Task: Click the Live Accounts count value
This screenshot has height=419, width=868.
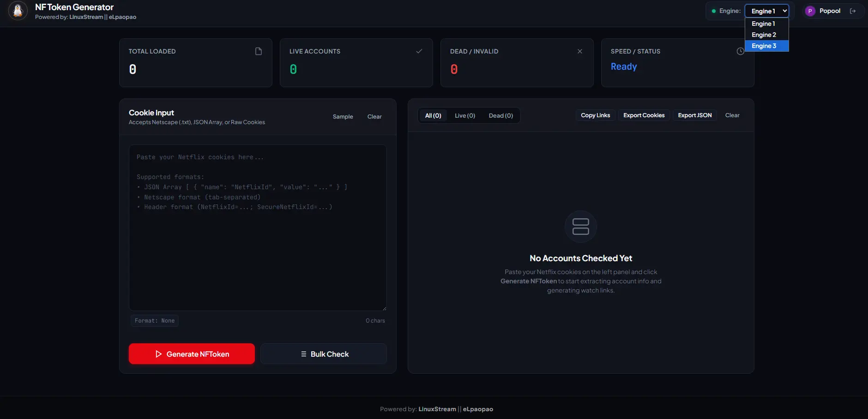Action: click(x=293, y=69)
